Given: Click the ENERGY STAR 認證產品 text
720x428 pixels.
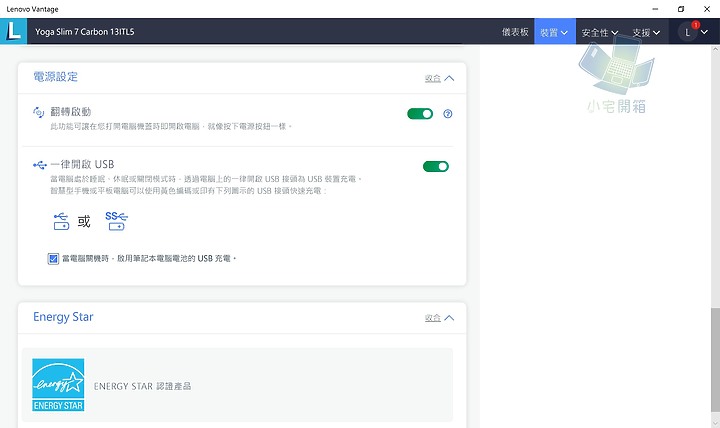Looking at the screenshot, I should 142,386.
